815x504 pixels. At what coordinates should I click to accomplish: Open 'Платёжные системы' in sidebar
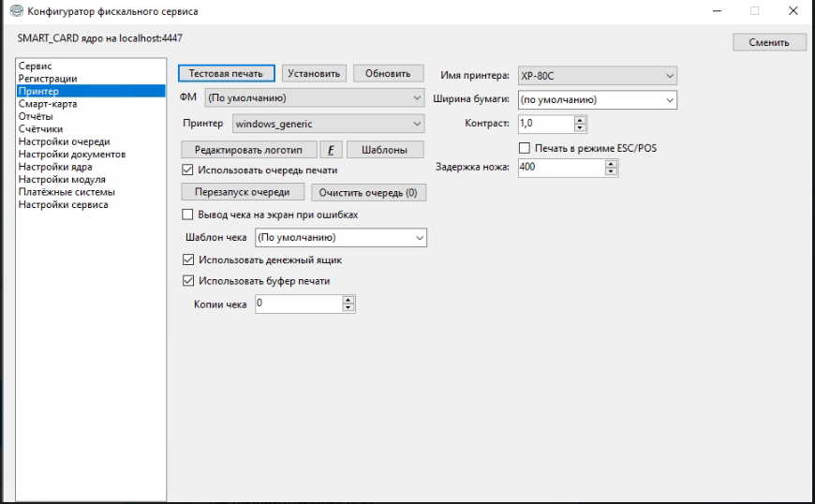91,192
